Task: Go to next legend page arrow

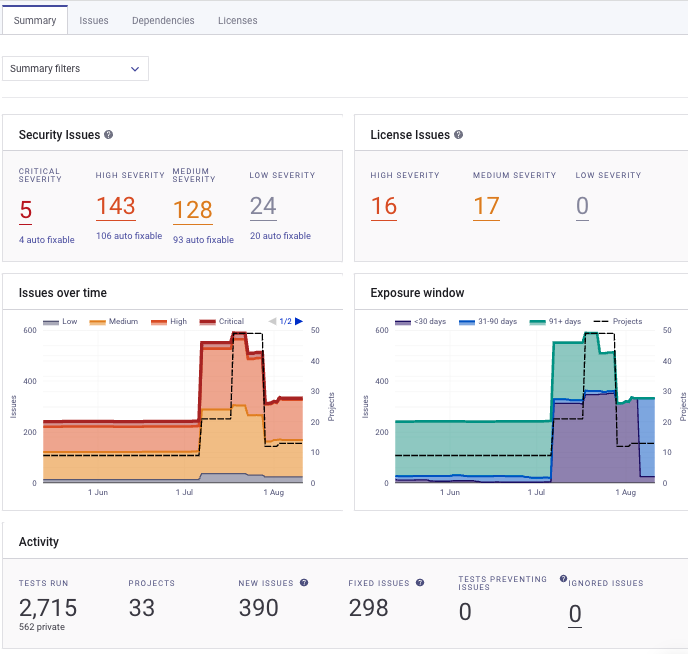Action: click(x=299, y=321)
